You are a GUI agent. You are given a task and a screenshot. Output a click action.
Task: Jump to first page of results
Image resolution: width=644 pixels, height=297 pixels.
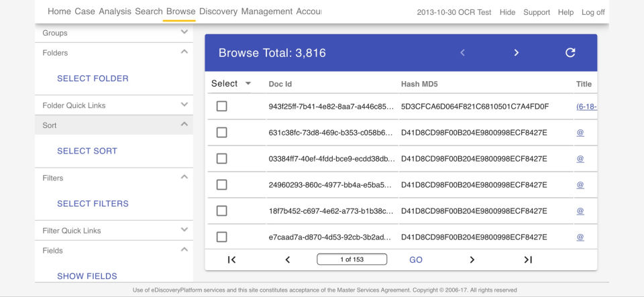click(x=231, y=260)
